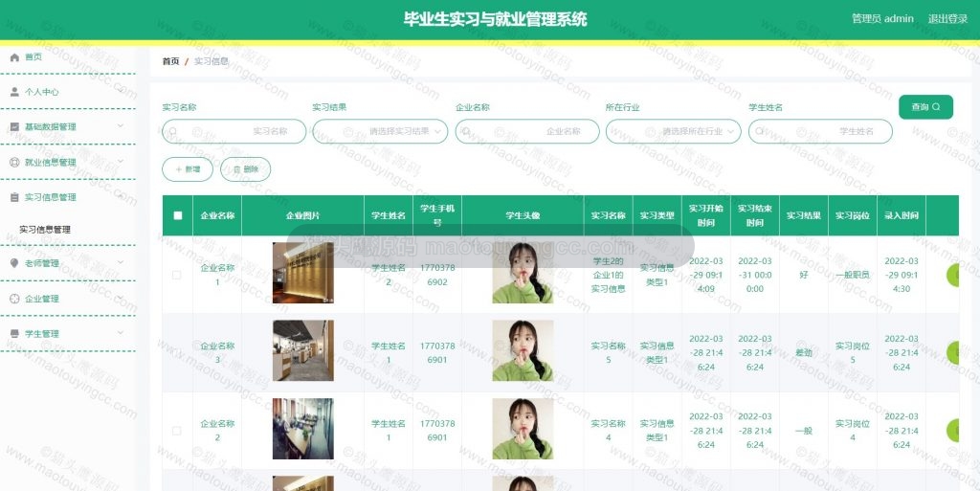
Task: Click the 实习信息 breadcrumb text
Action: click(212, 61)
